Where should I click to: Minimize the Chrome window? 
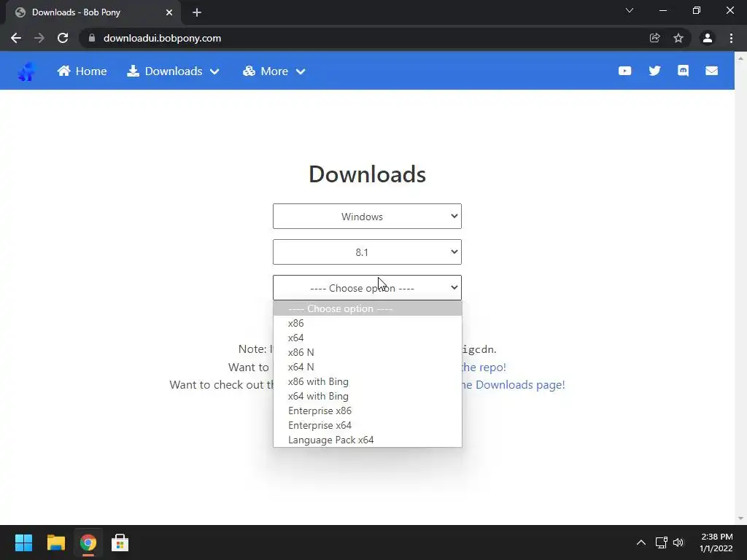click(662, 10)
